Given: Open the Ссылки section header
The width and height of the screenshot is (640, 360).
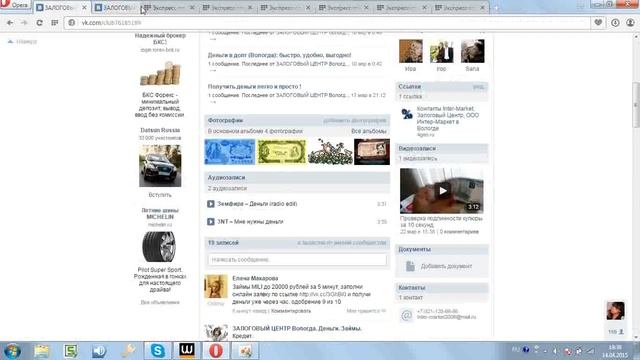Looking at the screenshot, I should pos(409,87).
